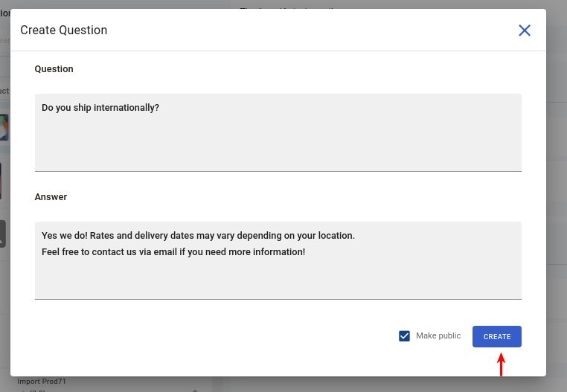Click the underline below the Question box
Screen dimensions: 567x392
[x=278, y=171]
